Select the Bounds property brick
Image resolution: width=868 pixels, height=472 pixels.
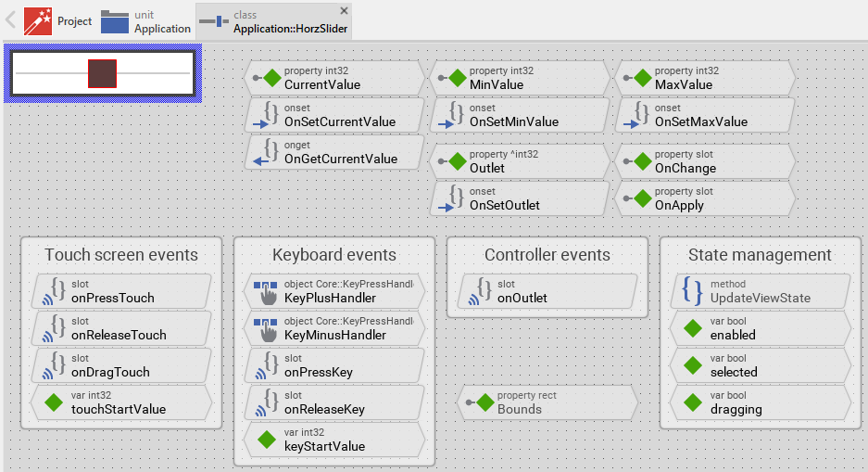pos(547,402)
